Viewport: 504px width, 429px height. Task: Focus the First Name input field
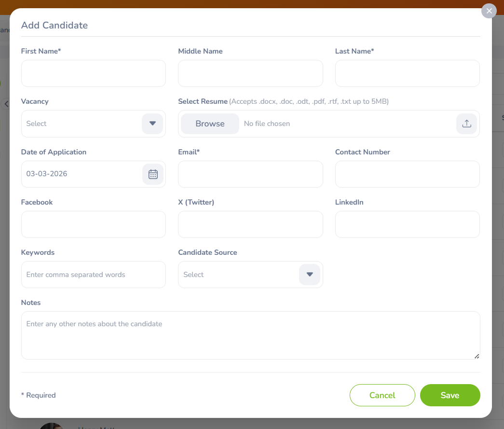coord(94,73)
